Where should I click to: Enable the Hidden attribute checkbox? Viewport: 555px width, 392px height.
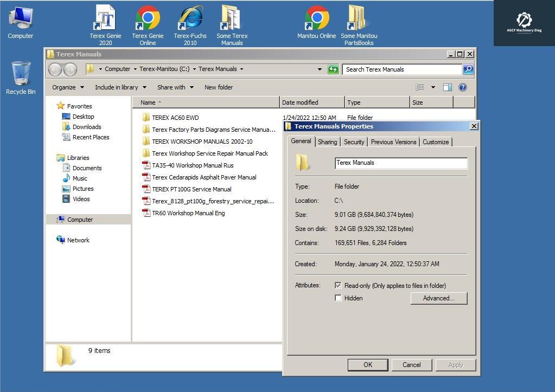pos(338,298)
